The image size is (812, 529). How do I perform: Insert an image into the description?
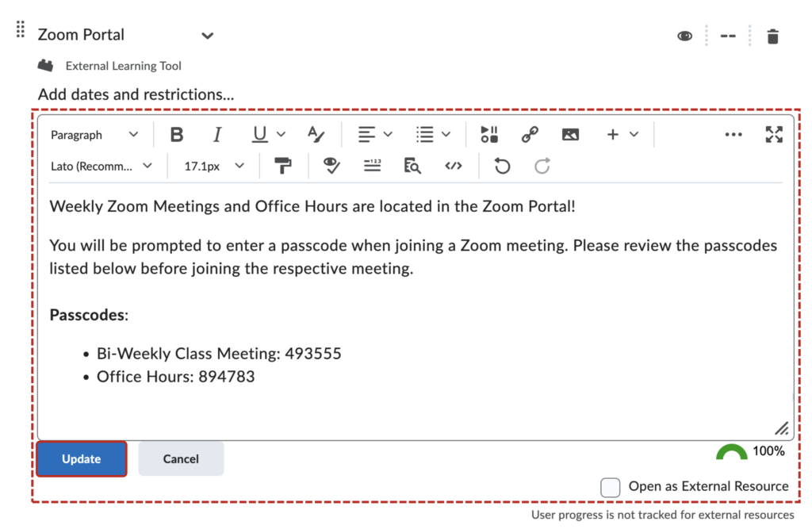(x=570, y=134)
